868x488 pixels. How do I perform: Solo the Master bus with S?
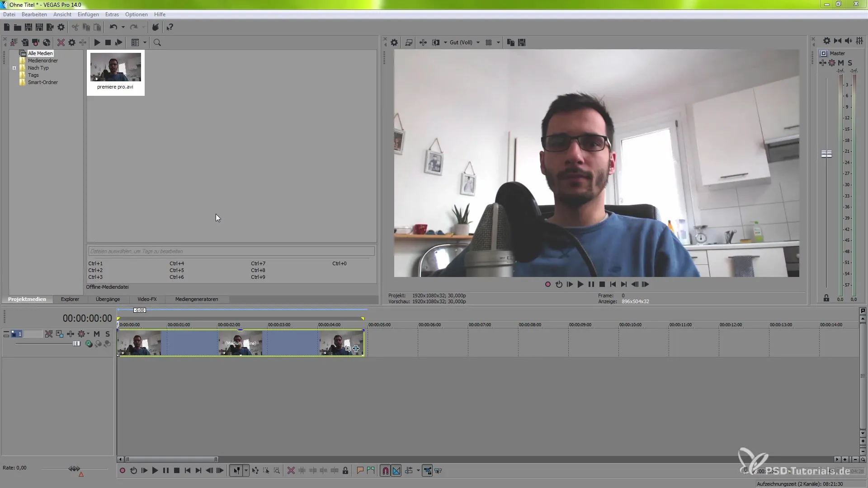coord(850,63)
